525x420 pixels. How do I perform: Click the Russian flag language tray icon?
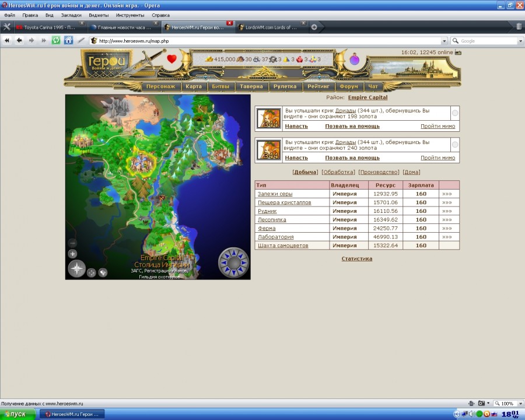pos(494,414)
